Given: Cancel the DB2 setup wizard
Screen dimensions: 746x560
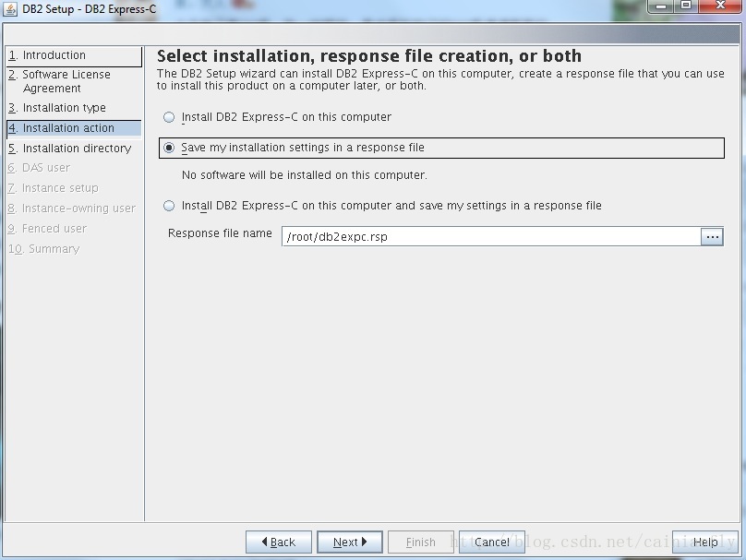Looking at the screenshot, I should coord(491,542).
